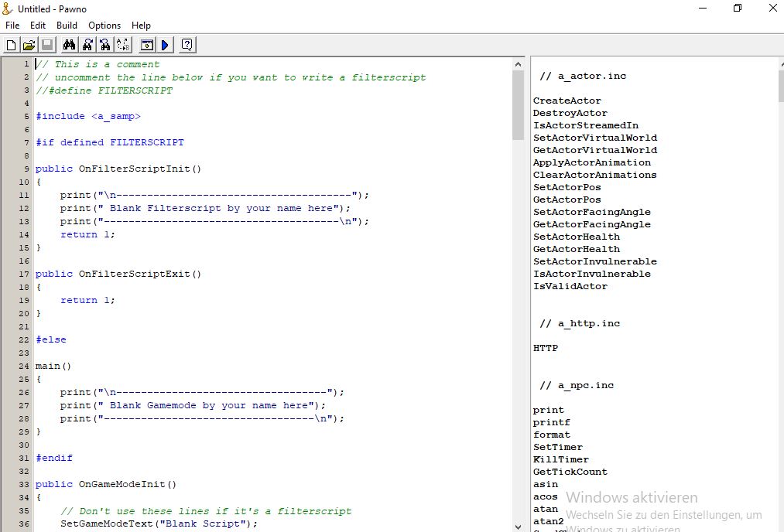Open help with the question mark icon
784x532 pixels.
point(187,45)
